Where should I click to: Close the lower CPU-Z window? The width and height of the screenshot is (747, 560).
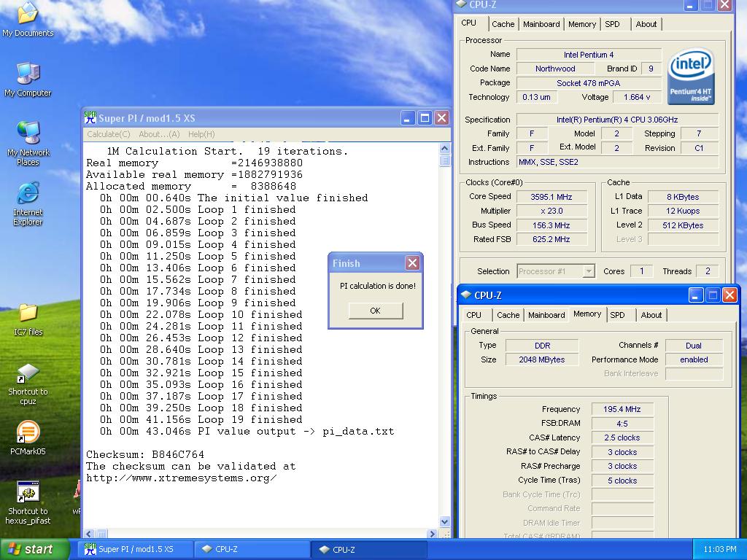tap(729, 295)
